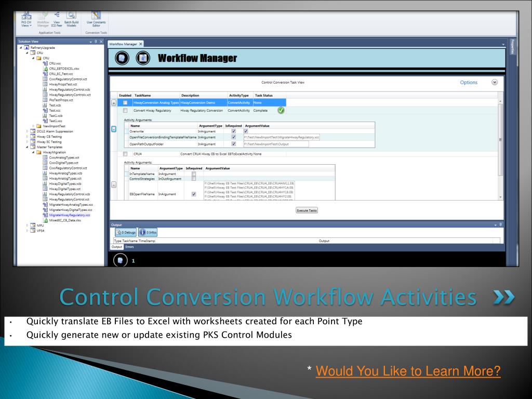The width and height of the screenshot is (532, 399).
Task: Click the Test.xcb file icon
Action: [45, 105]
